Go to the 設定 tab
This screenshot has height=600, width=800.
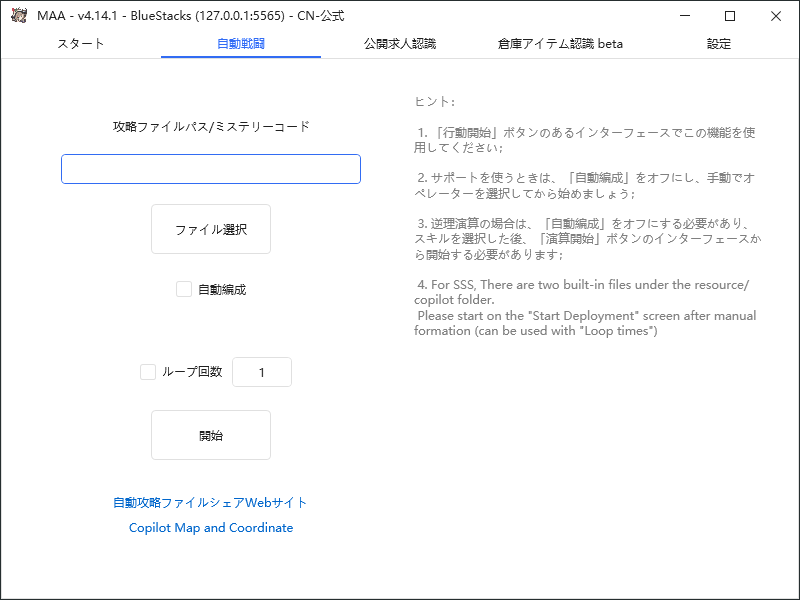pyautogui.click(x=719, y=44)
